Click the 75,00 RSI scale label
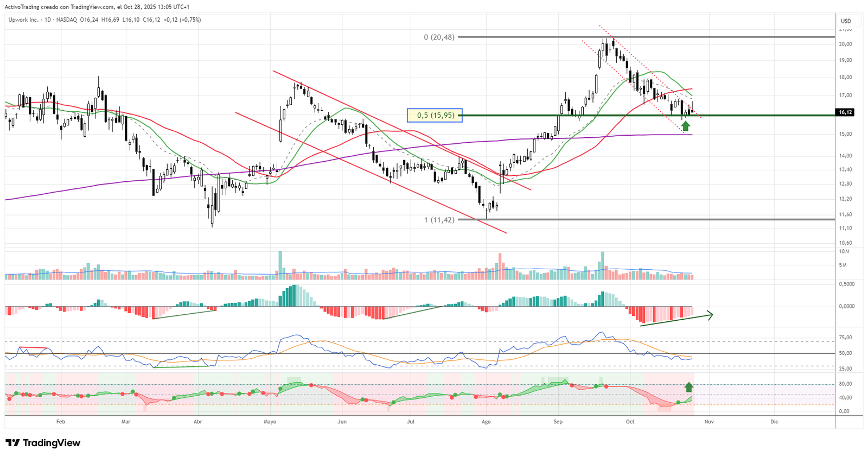The width and height of the screenshot is (868, 457). 845,338
